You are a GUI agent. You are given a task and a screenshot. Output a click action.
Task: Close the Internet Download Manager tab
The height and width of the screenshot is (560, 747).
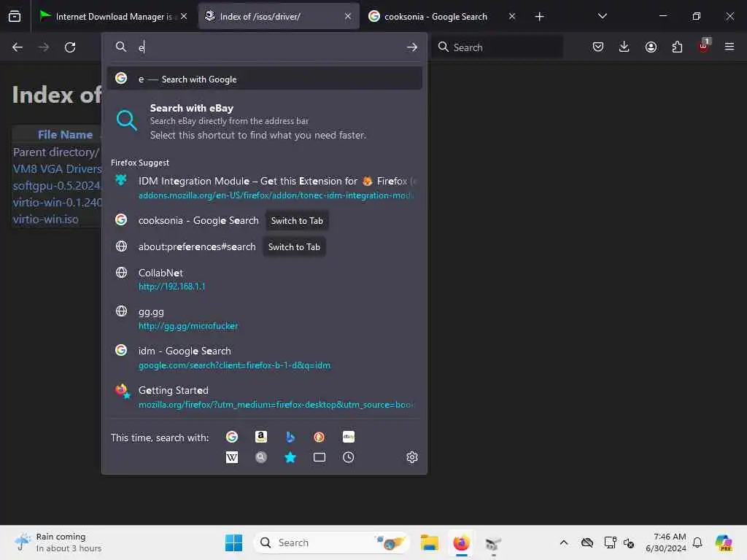[x=184, y=16]
